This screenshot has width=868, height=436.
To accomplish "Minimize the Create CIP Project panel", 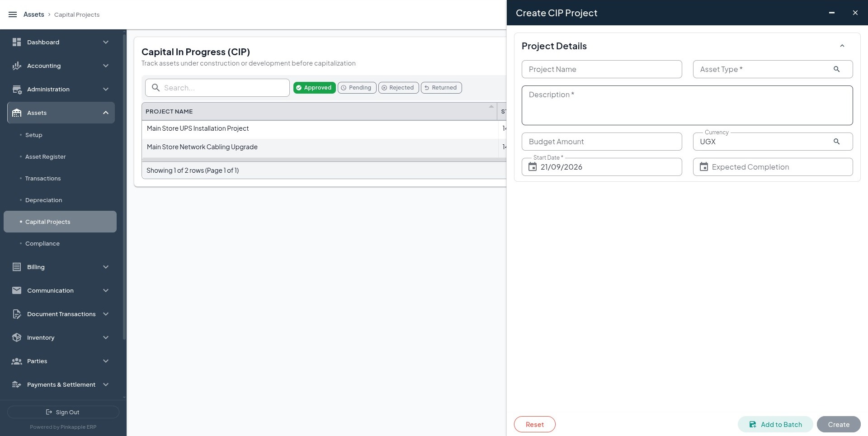I will click(x=831, y=13).
